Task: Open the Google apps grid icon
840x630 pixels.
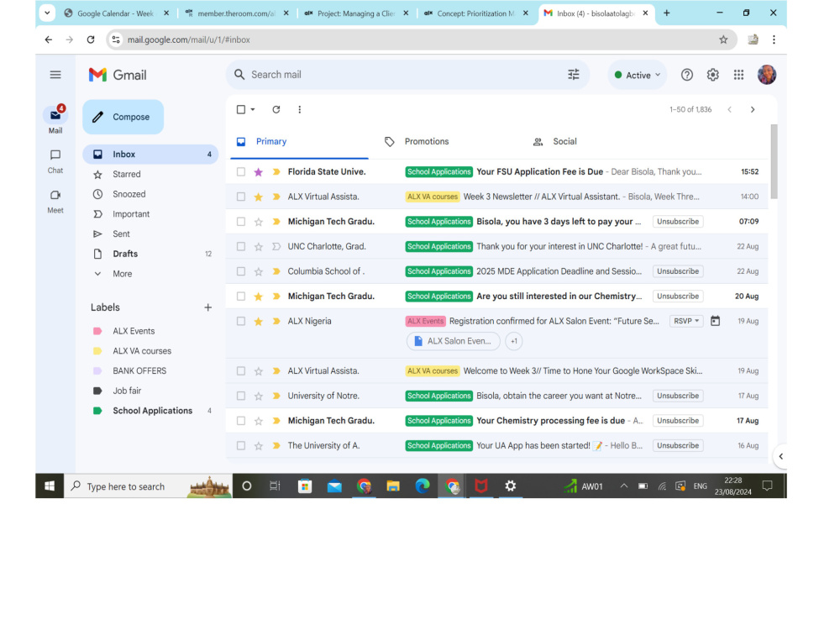Action: click(738, 75)
